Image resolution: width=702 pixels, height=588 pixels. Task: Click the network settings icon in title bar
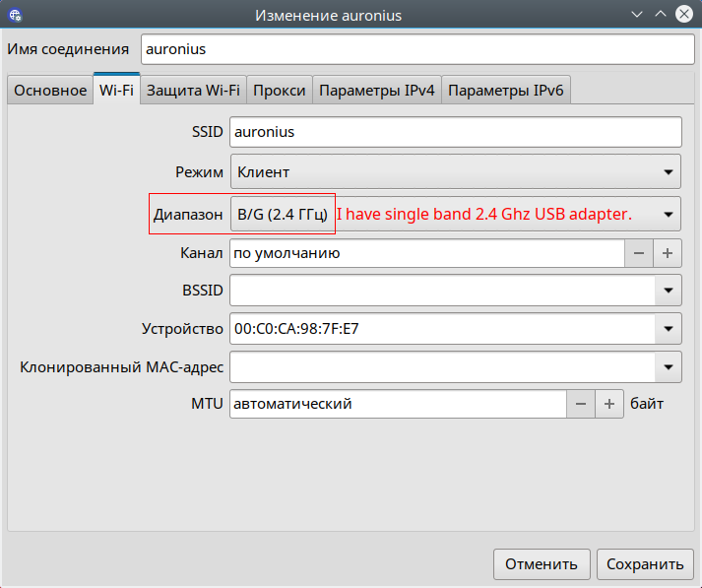(x=15, y=15)
